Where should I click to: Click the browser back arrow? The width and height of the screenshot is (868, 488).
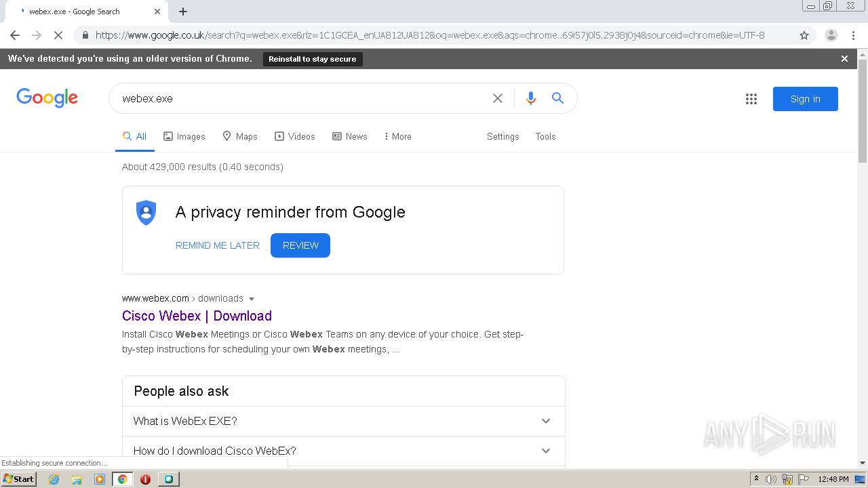15,35
